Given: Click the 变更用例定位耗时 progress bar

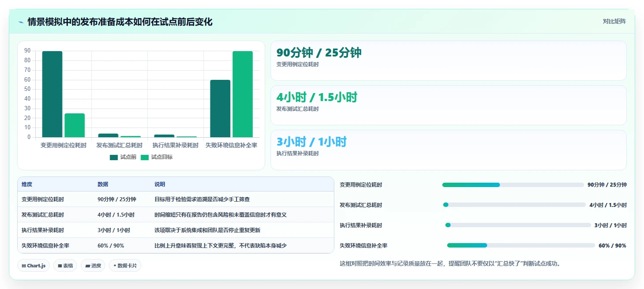Looking at the screenshot, I should pos(513,185).
